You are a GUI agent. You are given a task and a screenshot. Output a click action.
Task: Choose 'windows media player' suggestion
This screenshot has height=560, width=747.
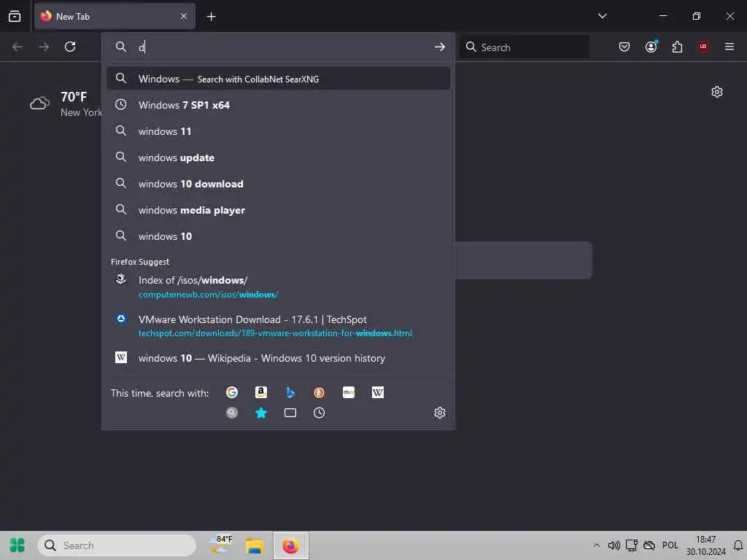(278, 210)
